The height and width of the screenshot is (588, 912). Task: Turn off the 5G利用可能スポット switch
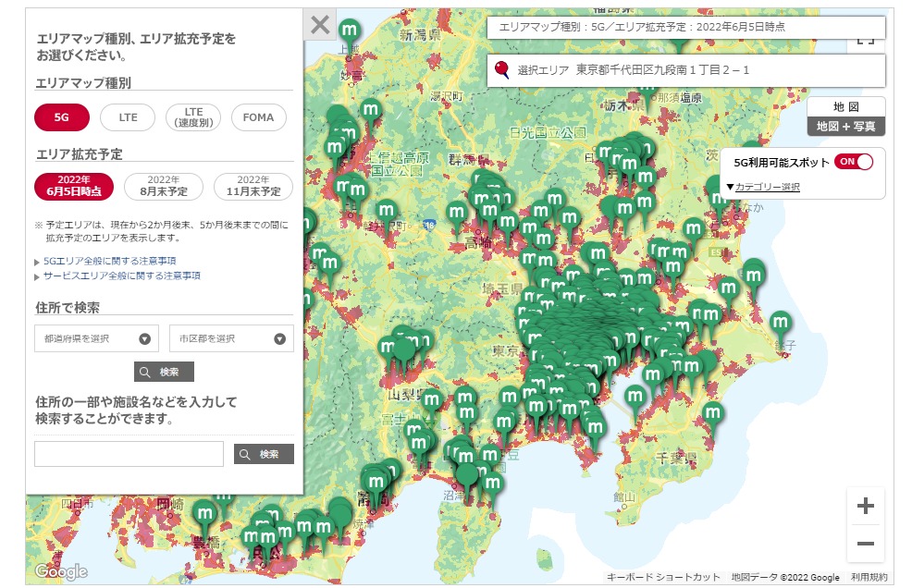[x=853, y=162]
